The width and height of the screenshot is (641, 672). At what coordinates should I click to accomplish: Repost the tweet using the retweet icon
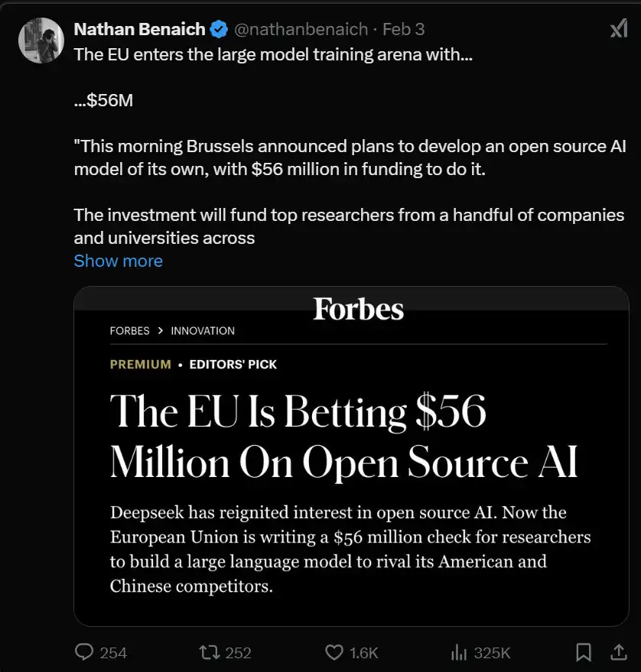(x=208, y=652)
